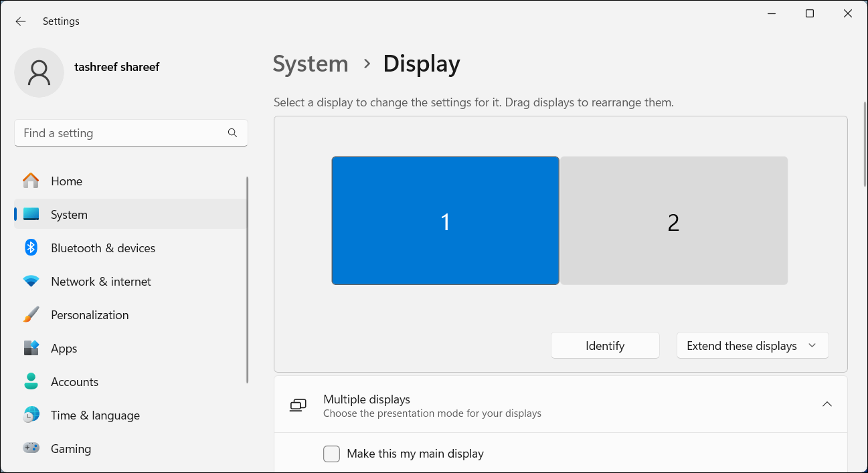Select the Personalization paintbrush icon
The image size is (868, 473).
31,314
